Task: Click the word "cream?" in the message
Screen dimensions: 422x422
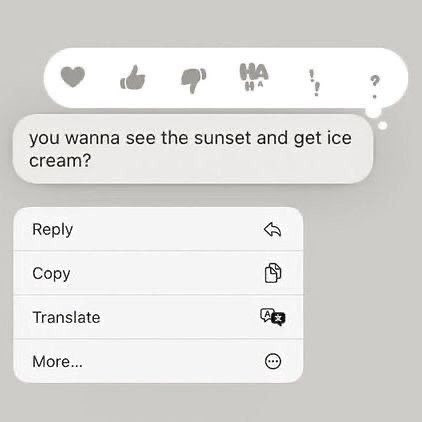Action: coord(60,161)
